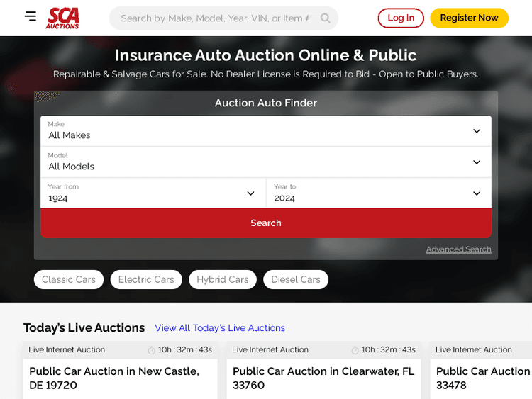Click the magnifying glass search icon

325,18
